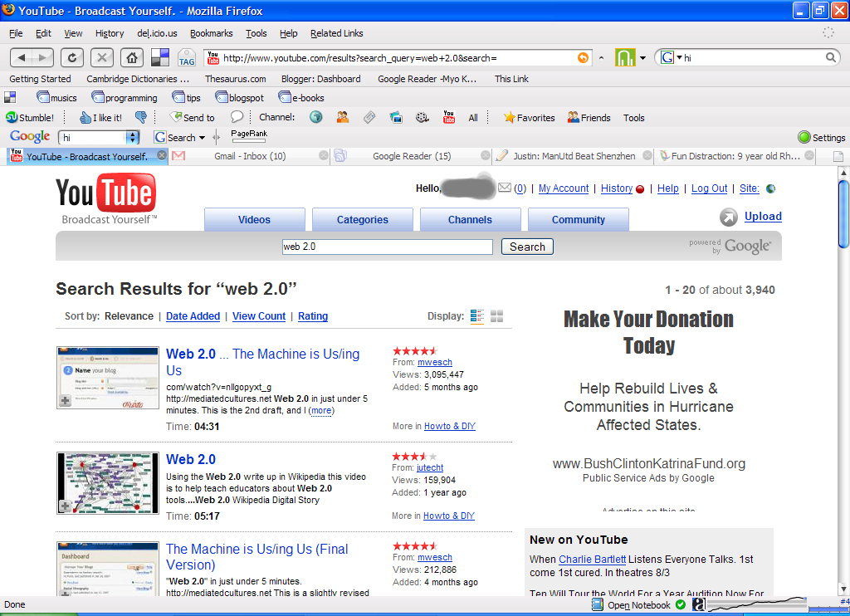Click the search magnifier in Firefox search box
Screen dimensions: 850x616
[x=830, y=57]
